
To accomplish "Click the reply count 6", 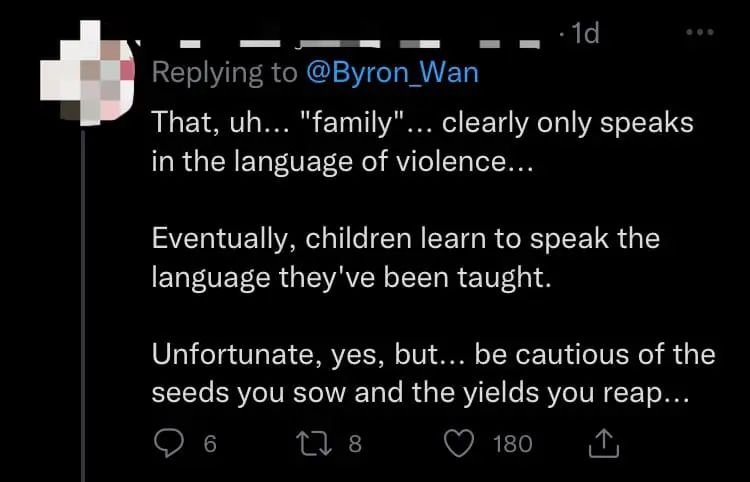I will tap(210, 443).
